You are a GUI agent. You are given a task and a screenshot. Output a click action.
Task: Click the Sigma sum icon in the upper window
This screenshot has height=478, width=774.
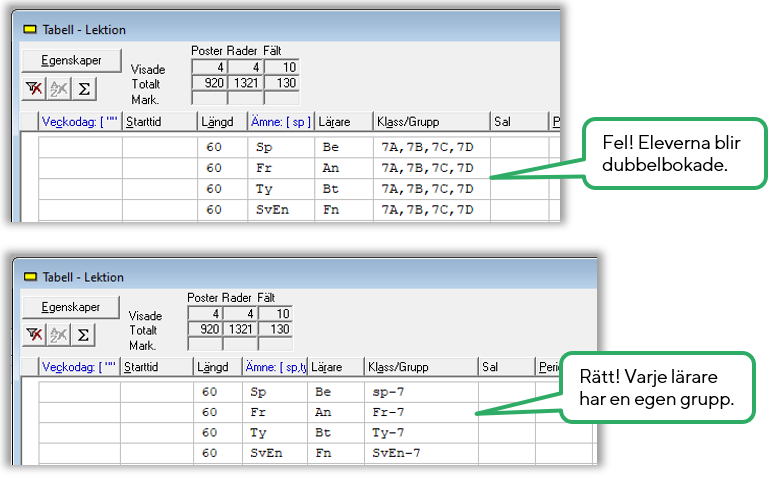coord(84,89)
